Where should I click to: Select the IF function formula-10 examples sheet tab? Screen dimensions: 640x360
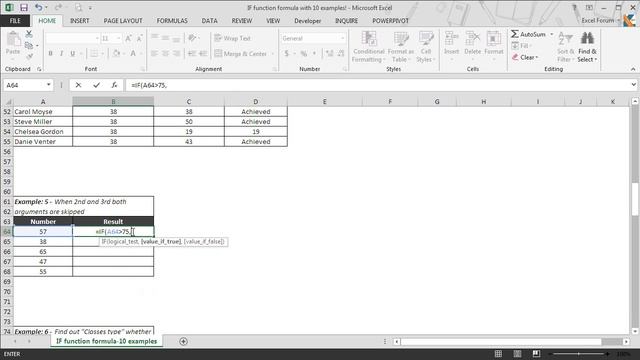click(106, 341)
